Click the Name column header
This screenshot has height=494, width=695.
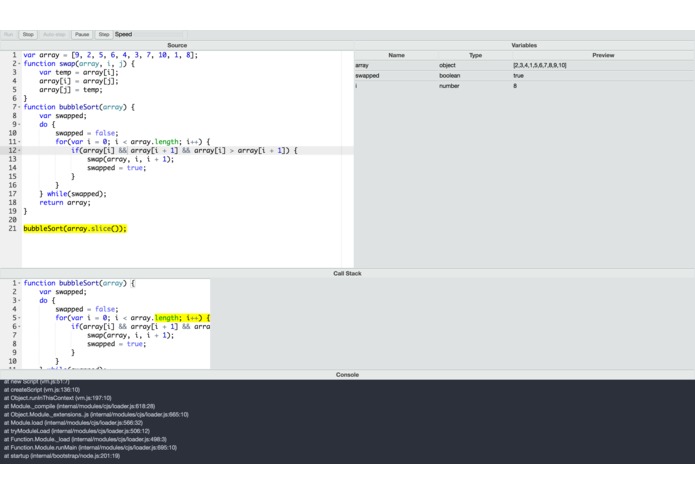[396, 55]
